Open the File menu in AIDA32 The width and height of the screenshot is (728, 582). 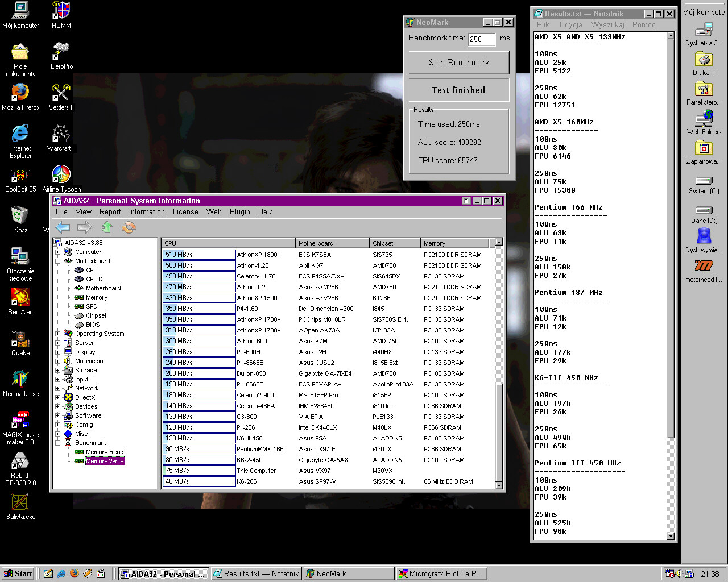(61, 211)
